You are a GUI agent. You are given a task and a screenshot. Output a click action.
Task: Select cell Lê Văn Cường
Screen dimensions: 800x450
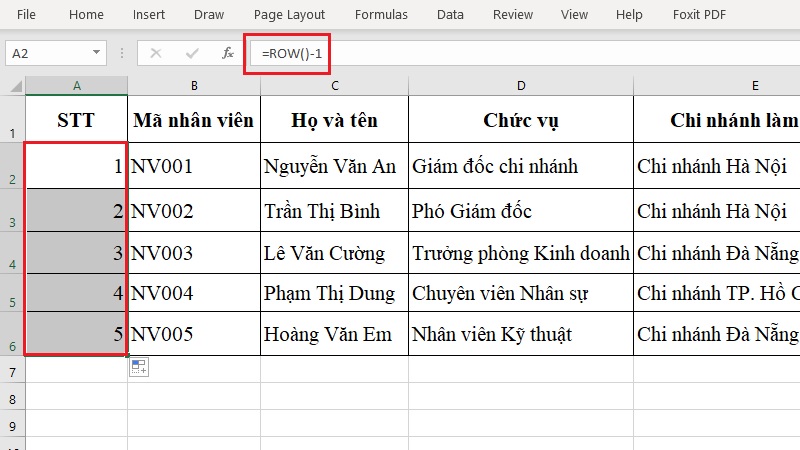click(x=335, y=253)
